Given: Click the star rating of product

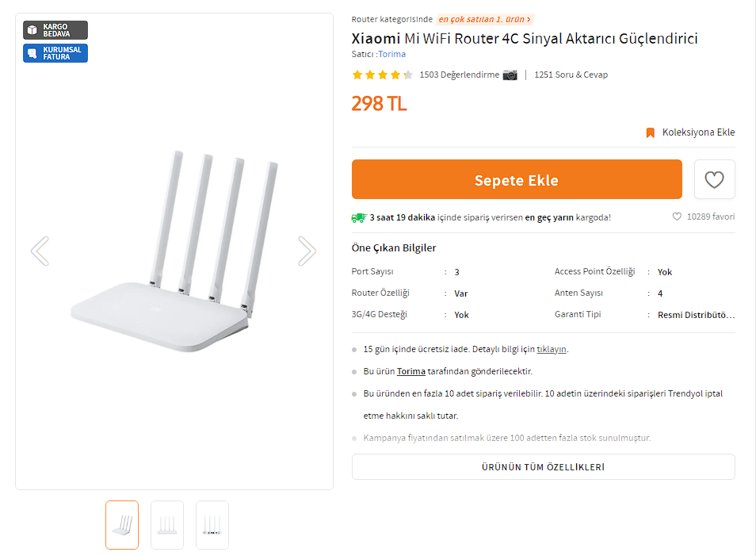Looking at the screenshot, I should (x=382, y=75).
